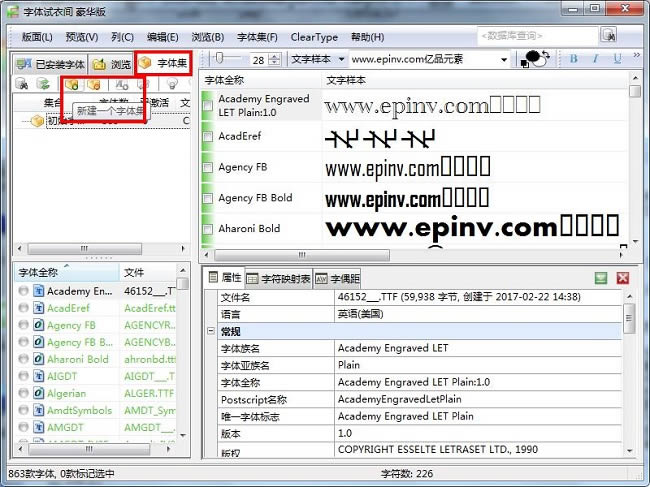Toggle underline text preview
Screen dimensions: 650x487
click(x=617, y=60)
